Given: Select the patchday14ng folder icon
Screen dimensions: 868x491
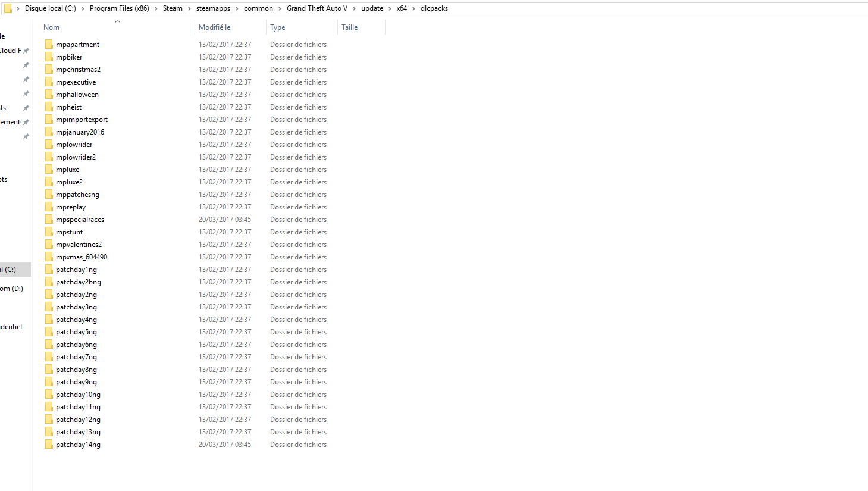Looking at the screenshot, I should [x=49, y=444].
